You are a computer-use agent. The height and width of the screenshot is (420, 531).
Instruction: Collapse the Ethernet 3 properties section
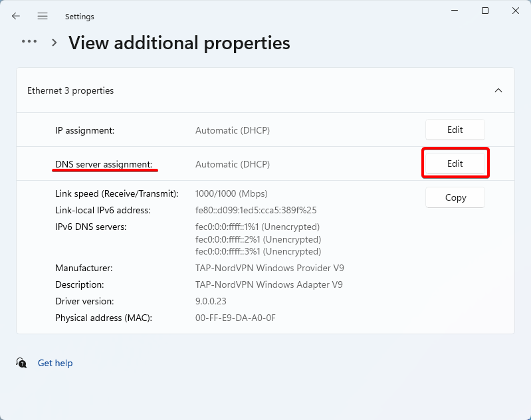[498, 90]
